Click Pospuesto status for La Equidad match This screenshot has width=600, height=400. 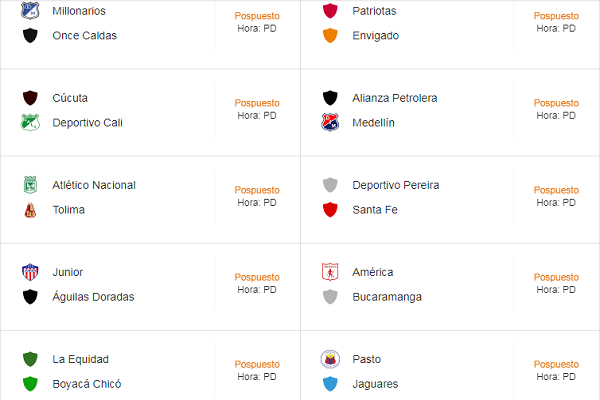click(257, 364)
